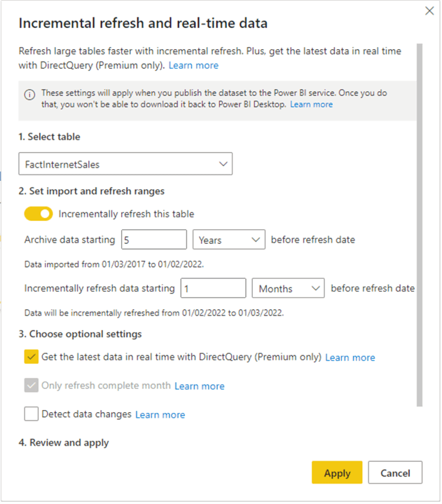Screen dimensions: 442x504
Task: Click the Only refresh complete month checkbox
Action: pos(31,386)
